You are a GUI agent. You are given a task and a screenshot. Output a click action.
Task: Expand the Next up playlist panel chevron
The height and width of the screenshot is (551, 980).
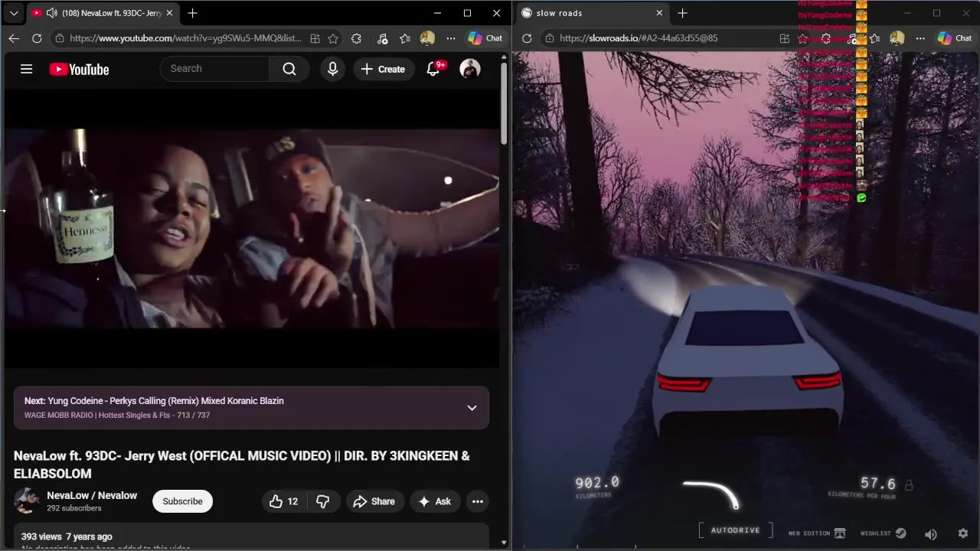pos(472,408)
